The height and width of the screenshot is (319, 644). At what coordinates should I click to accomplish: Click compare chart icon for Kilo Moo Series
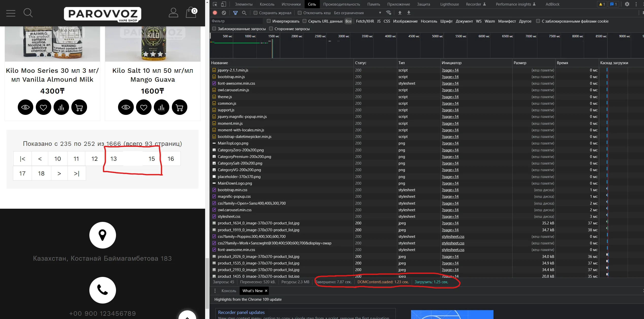point(61,107)
